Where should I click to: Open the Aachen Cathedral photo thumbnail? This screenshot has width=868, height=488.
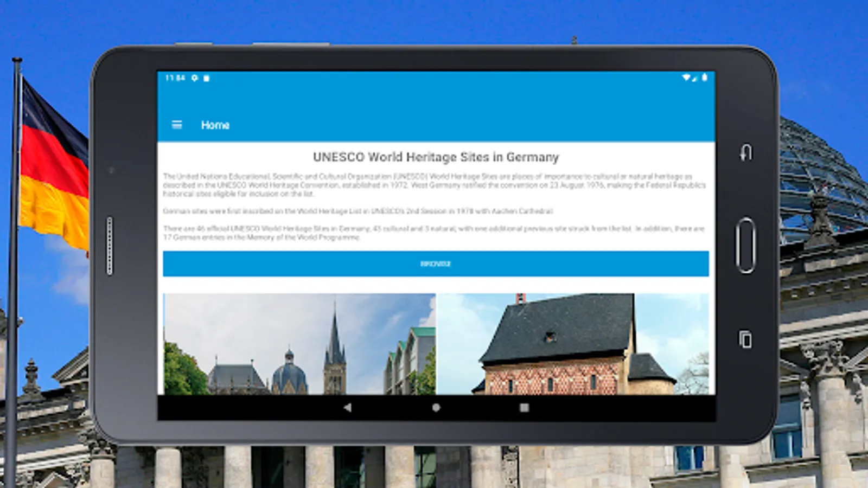click(x=299, y=344)
